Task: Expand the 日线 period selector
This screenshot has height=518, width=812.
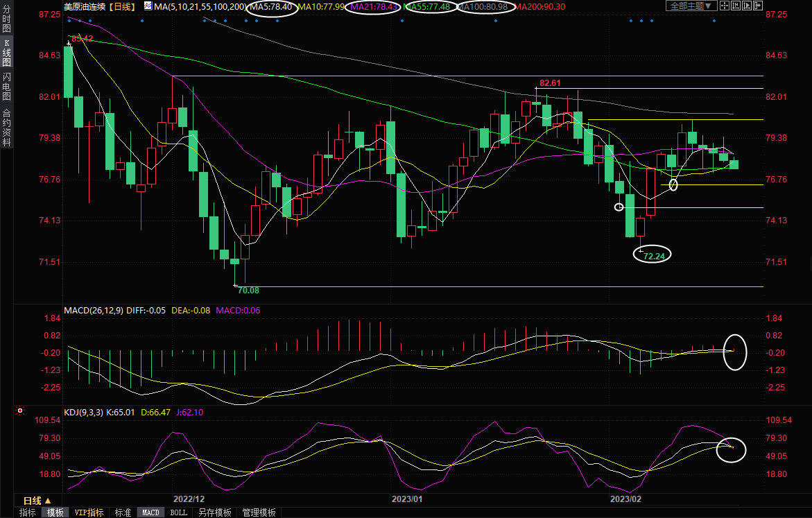Action: coord(37,500)
